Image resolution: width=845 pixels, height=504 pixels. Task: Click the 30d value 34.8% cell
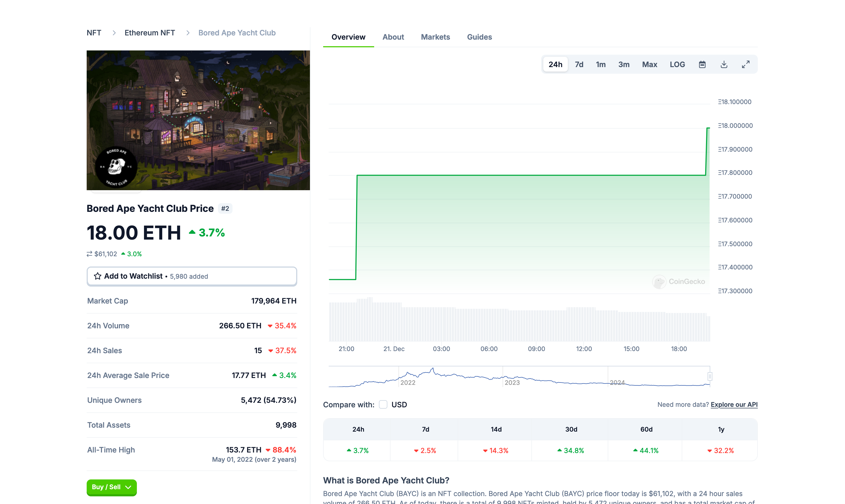[x=570, y=451]
